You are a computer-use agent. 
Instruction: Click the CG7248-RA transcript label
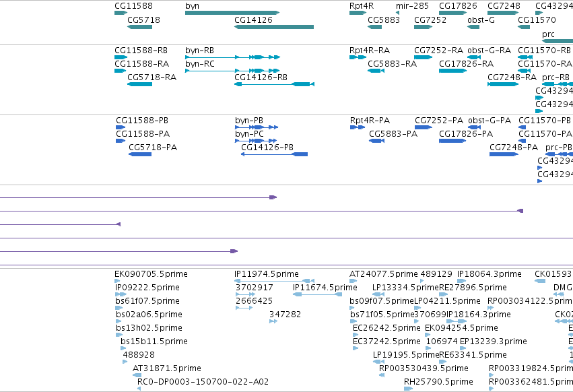(512, 77)
